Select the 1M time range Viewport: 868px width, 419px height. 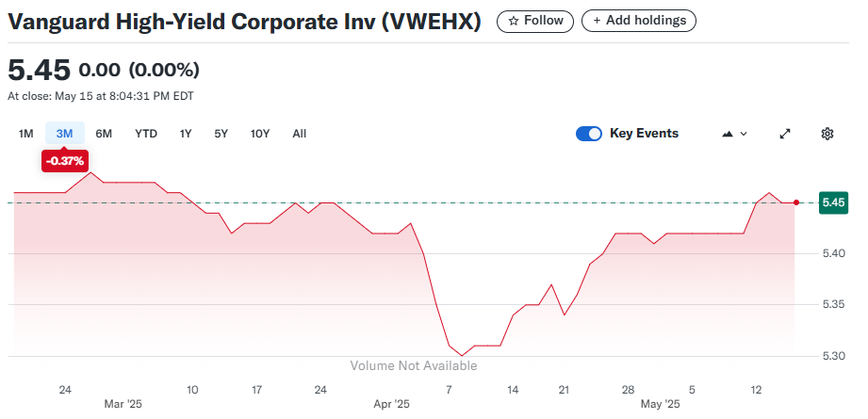[x=26, y=133]
